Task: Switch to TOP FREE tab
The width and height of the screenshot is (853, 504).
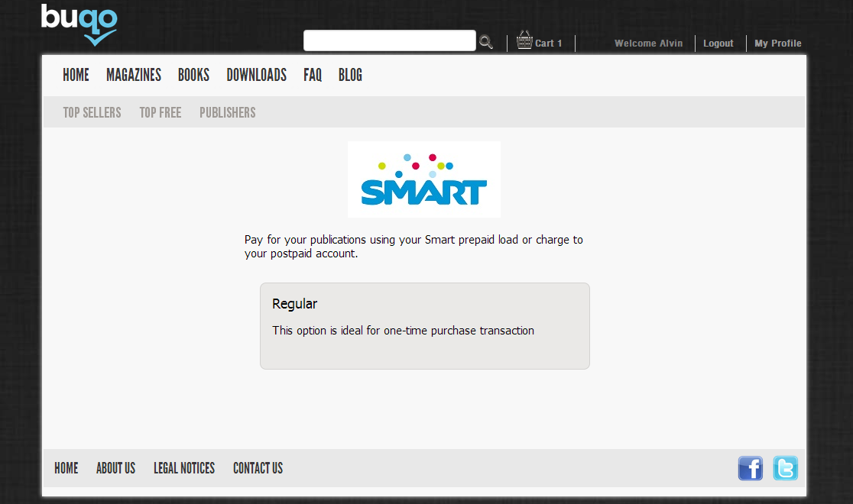Action: coord(161,112)
